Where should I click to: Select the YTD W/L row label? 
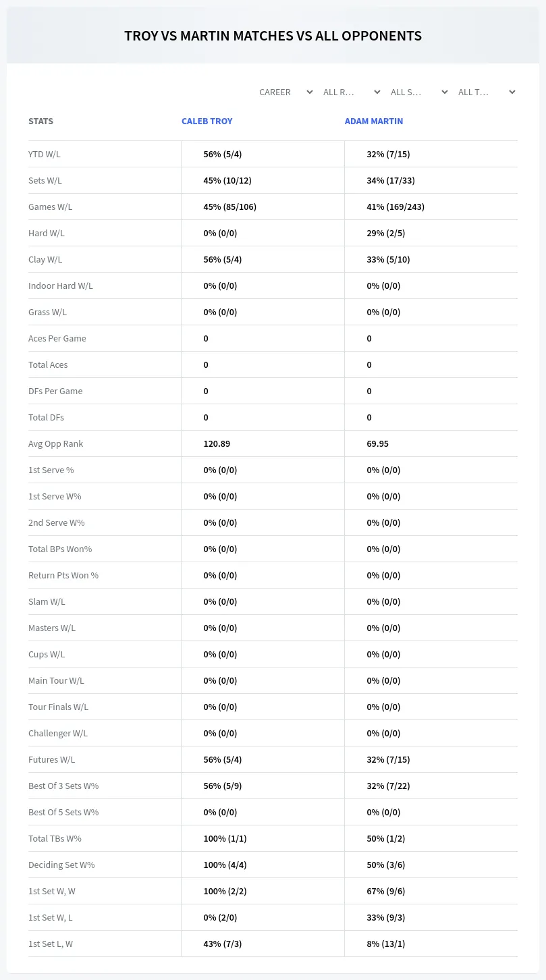[x=45, y=154]
